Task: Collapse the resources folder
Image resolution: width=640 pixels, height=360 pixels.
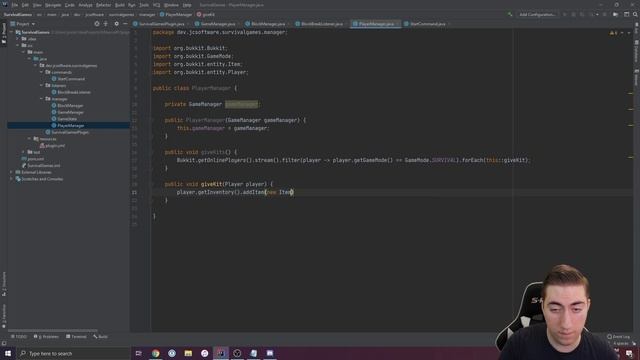Action: [x=29, y=139]
